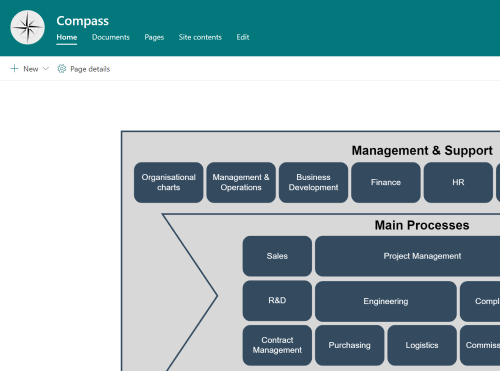The image size is (500, 371).
Task: Open the R&D process tile
Action: click(x=277, y=301)
